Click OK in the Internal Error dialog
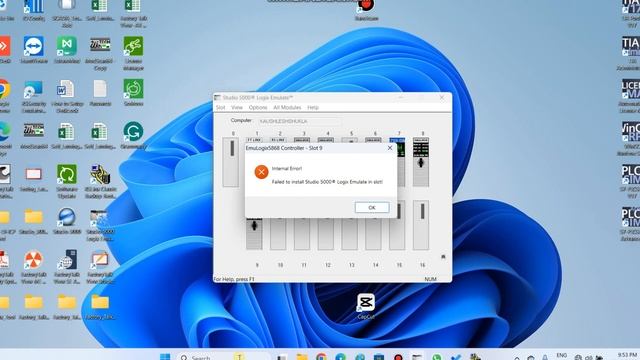The width and height of the screenshot is (640, 360). tap(372, 207)
